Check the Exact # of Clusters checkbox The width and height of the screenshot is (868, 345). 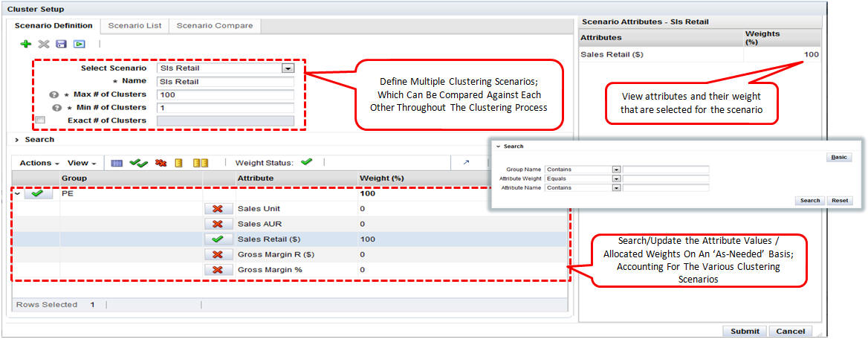tap(40, 120)
